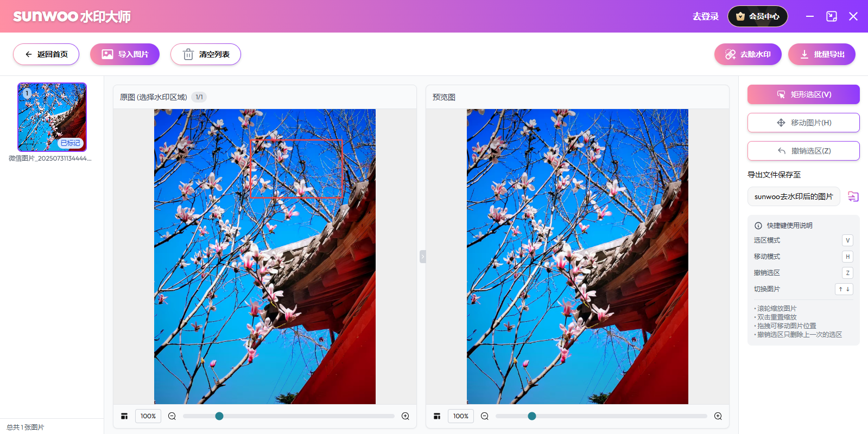Select rectangle selection mode (矩形选区)

point(803,94)
